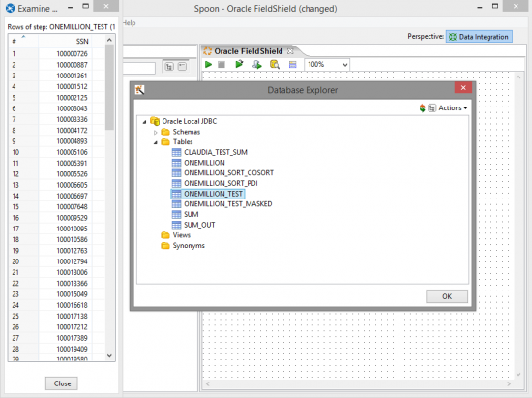Screen dimensions: 532x398
Task: Show results pane icon in toolbar
Action: [292, 64]
